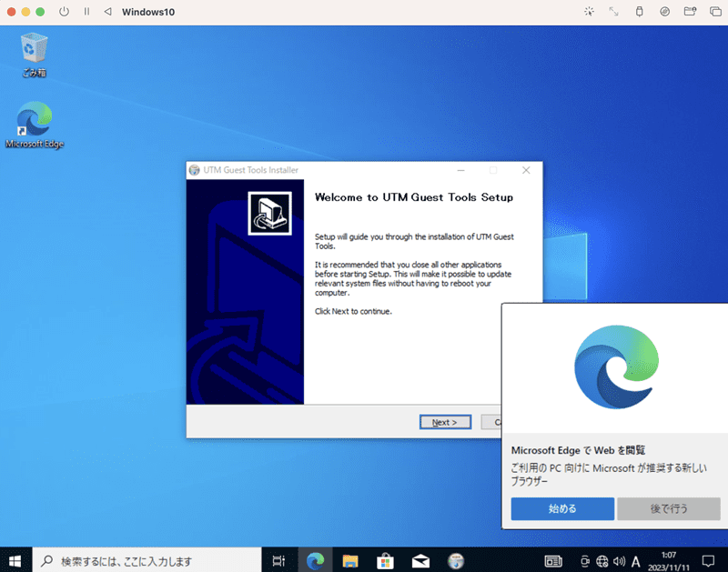Click the network globe icon in system tray
This screenshot has width=728, height=572.
point(602,561)
